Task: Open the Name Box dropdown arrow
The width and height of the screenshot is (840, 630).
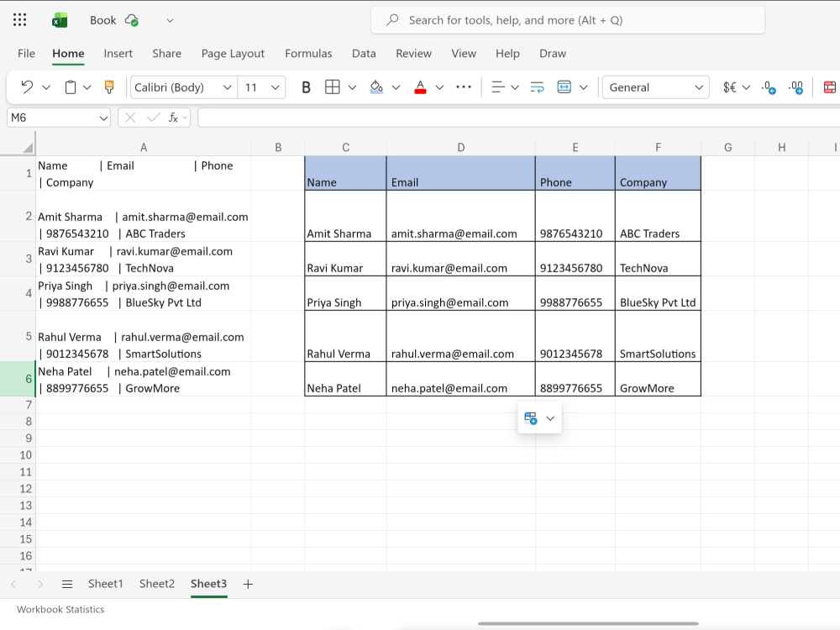Action: tap(103, 118)
